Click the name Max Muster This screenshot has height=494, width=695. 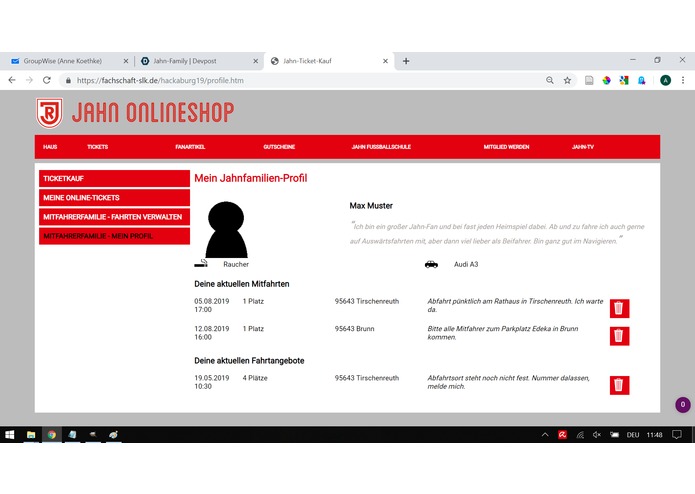(371, 206)
